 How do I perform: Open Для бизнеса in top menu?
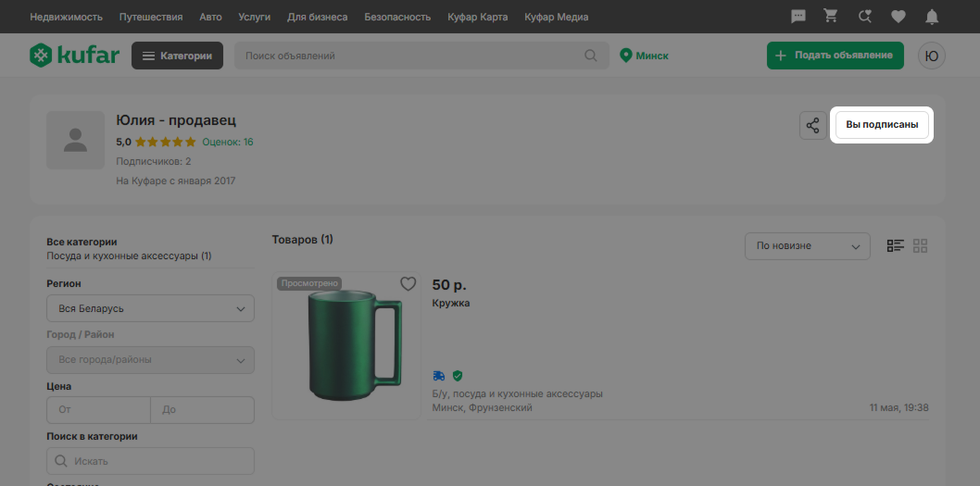pyautogui.click(x=318, y=17)
